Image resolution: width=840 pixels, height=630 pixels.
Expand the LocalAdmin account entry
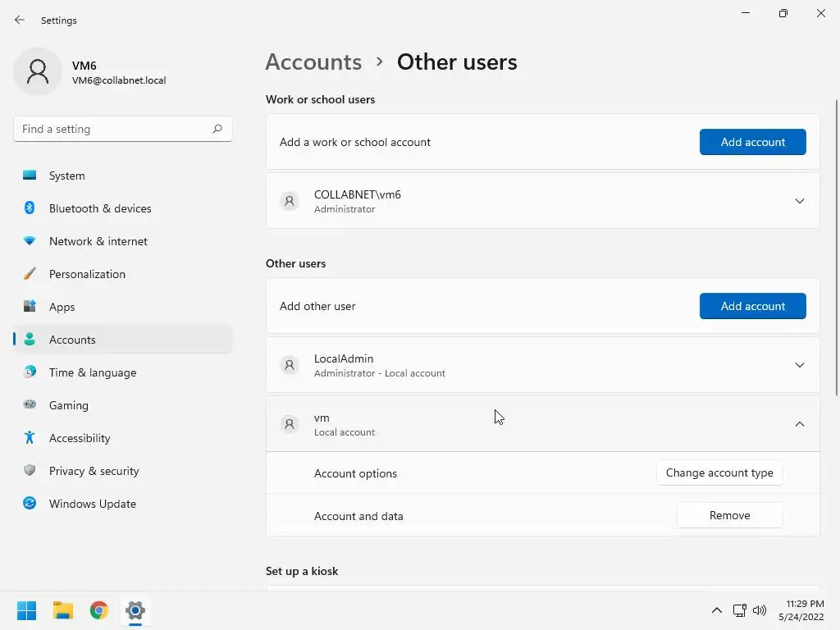tap(799, 365)
